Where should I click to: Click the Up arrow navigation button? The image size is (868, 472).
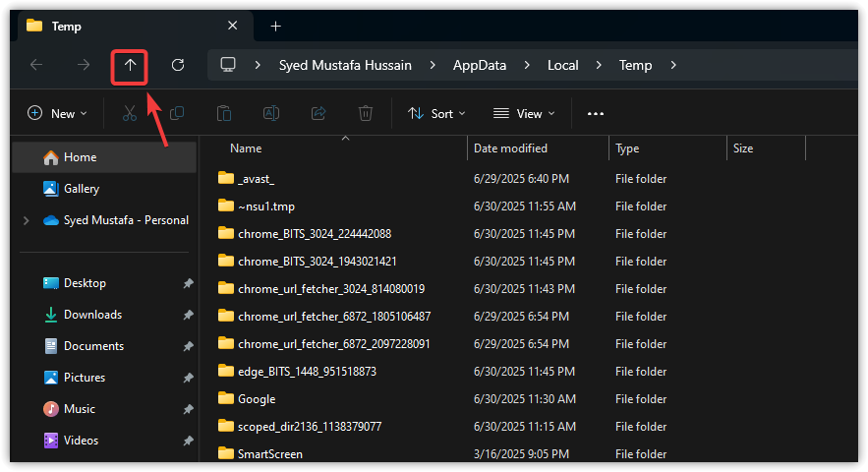pyautogui.click(x=130, y=65)
